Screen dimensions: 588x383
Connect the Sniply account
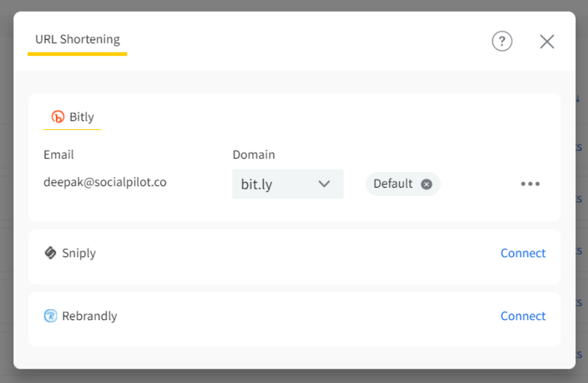pos(522,253)
